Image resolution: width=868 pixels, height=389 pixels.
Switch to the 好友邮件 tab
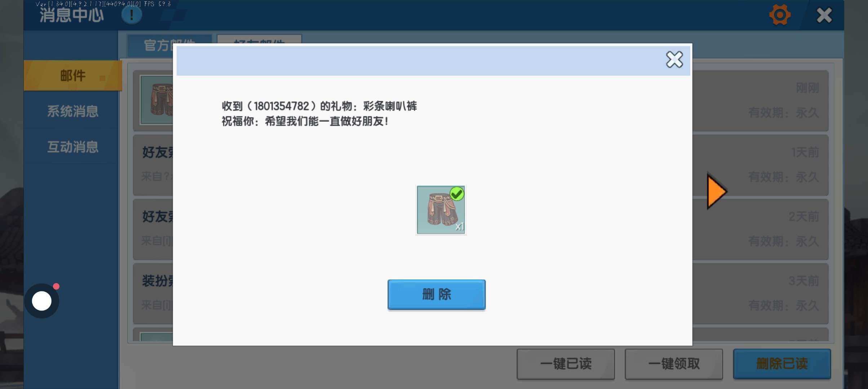pyautogui.click(x=259, y=39)
